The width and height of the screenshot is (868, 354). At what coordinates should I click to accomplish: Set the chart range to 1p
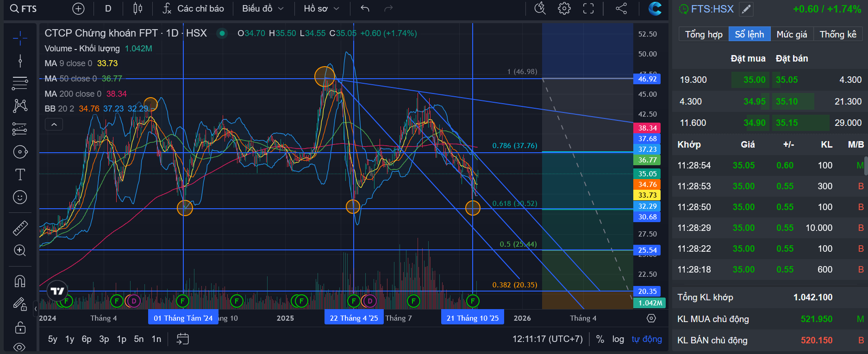tap(122, 339)
